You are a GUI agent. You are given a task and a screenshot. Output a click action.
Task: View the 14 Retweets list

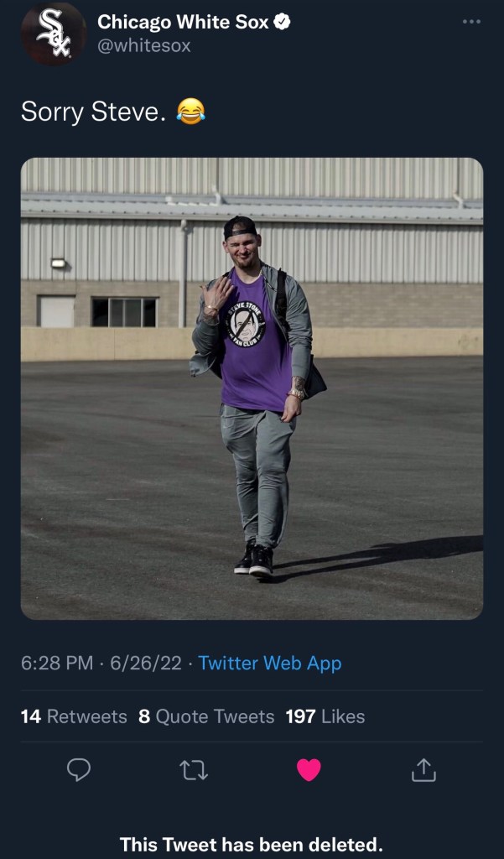[74, 716]
